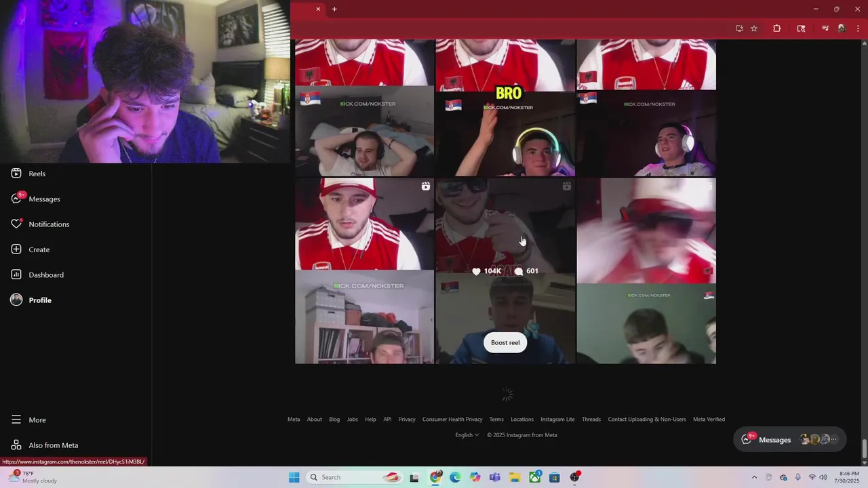The height and width of the screenshot is (488, 868).
Task: Open Xbox app from the taskbar
Action: tap(535, 477)
